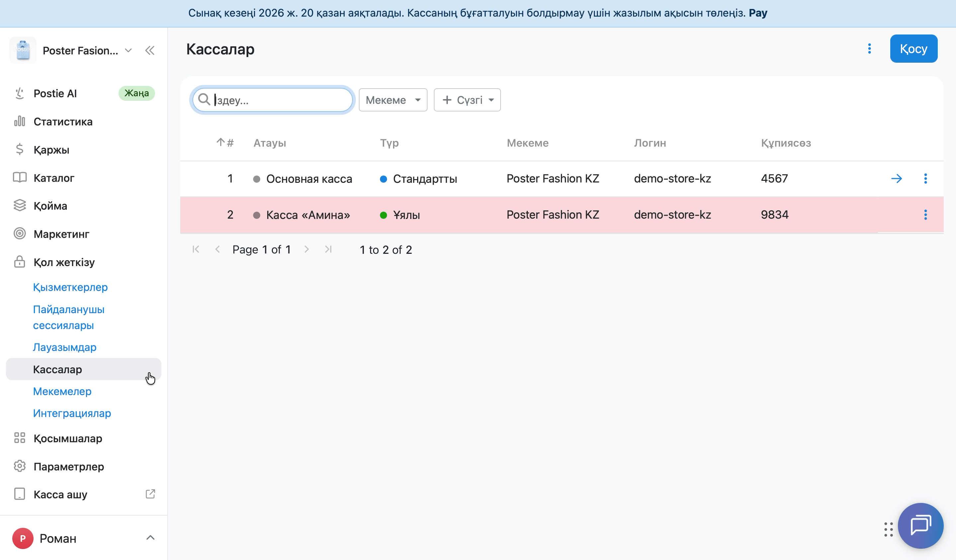This screenshot has height=560, width=956.
Task: Click the Pay link in banner
Action: tap(757, 13)
